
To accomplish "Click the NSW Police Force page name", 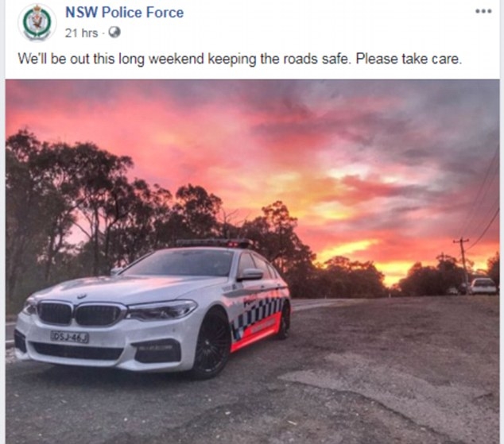I will pos(124,13).
